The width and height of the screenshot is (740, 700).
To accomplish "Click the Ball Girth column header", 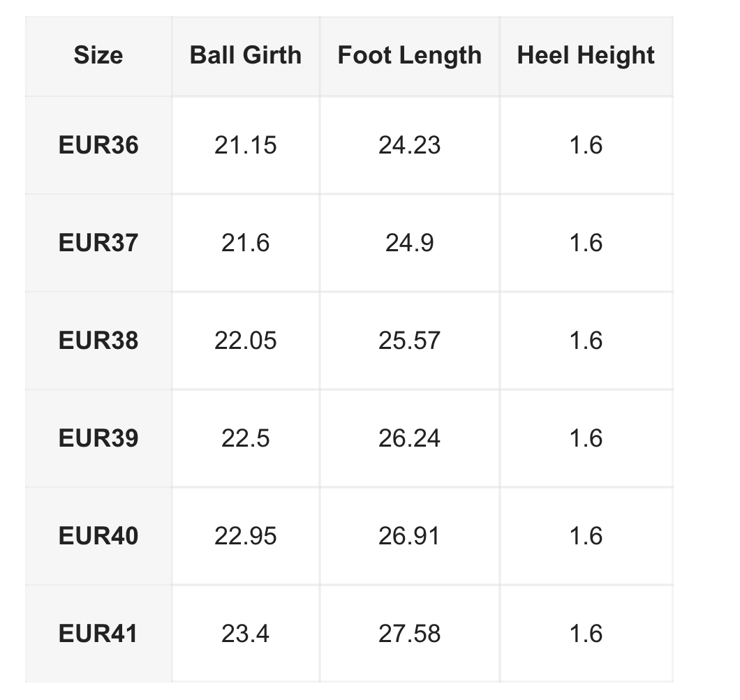I will pyautogui.click(x=246, y=55).
